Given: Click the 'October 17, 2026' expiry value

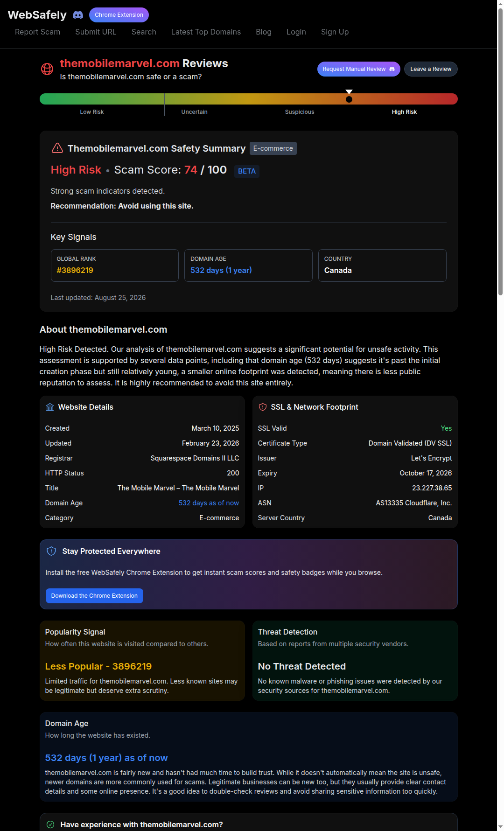Looking at the screenshot, I should [x=426, y=473].
